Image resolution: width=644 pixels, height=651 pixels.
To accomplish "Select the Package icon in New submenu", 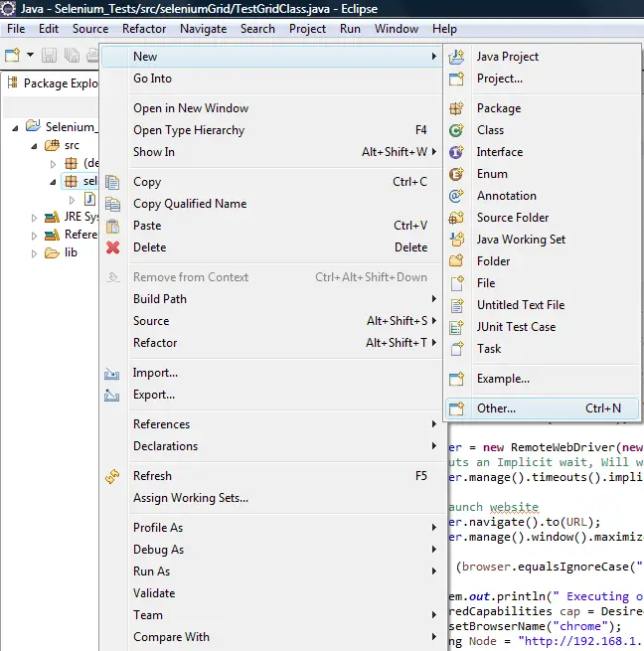I will (456, 108).
